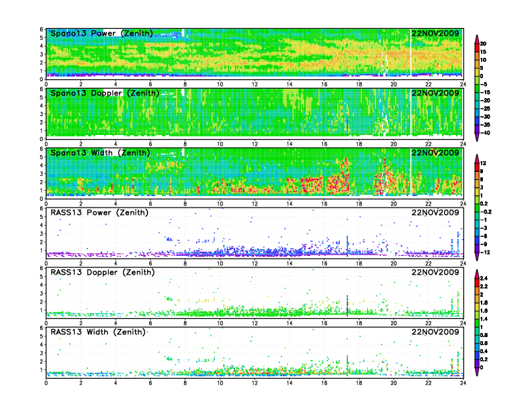The height and width of the screenshot is (411, 532).
Task: Click the y-axis tick 6 of the Spano13 Width panel
Action: (x=42, y=149)
